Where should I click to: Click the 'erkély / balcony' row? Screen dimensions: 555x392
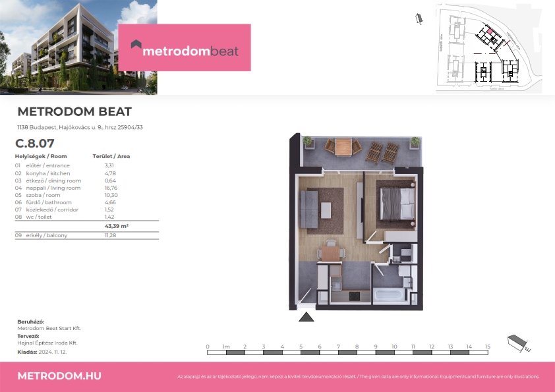pos(87,235)
